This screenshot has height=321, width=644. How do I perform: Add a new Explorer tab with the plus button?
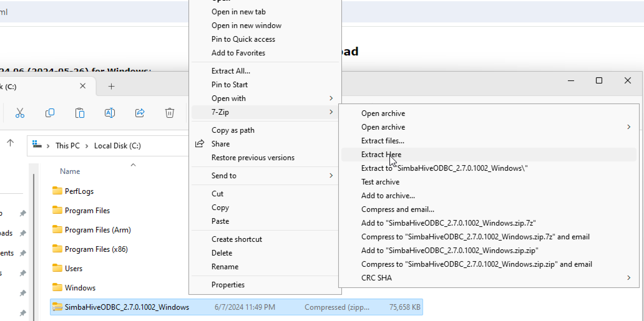(x=111, y=86)
